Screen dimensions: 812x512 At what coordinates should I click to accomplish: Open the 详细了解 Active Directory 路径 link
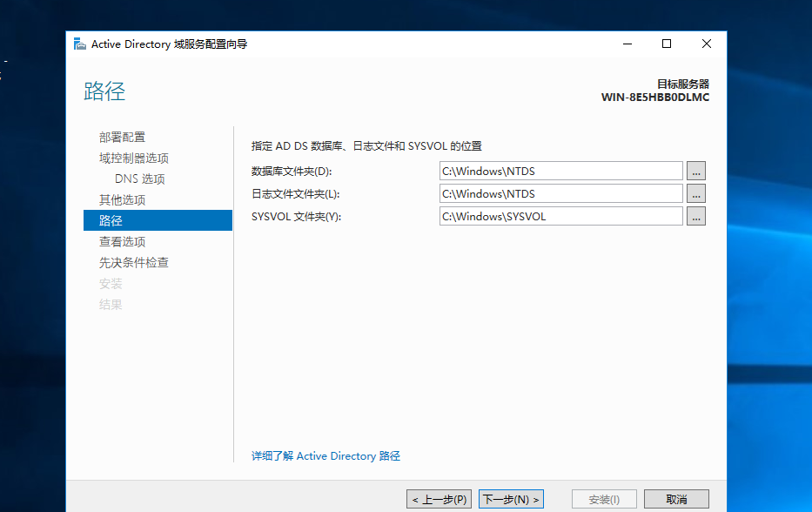coord(325,456)
